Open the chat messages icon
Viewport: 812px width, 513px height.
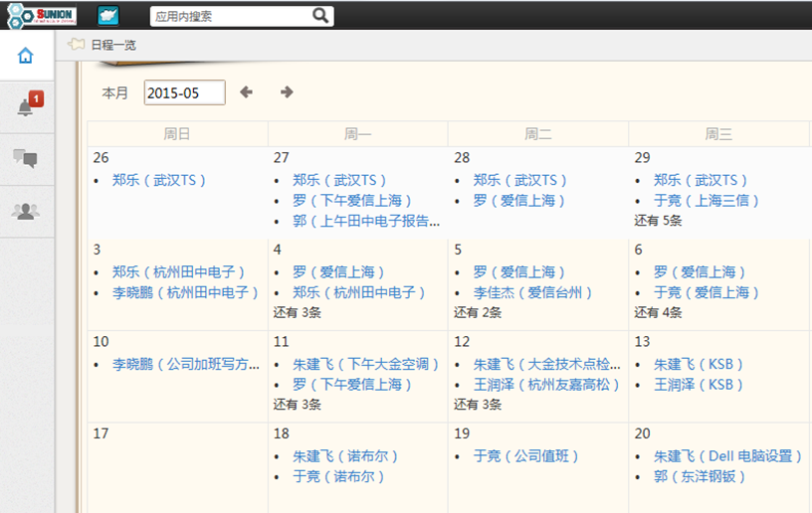tap(25, 158)
